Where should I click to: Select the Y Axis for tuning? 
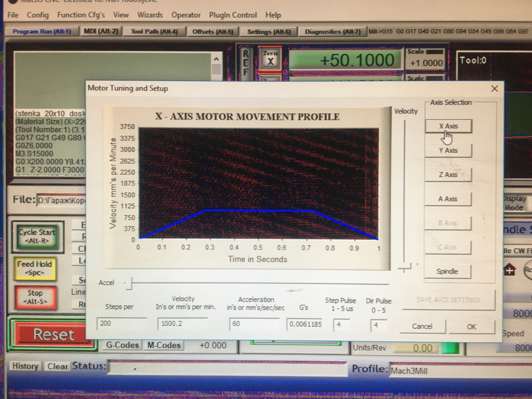click(448, 151)
